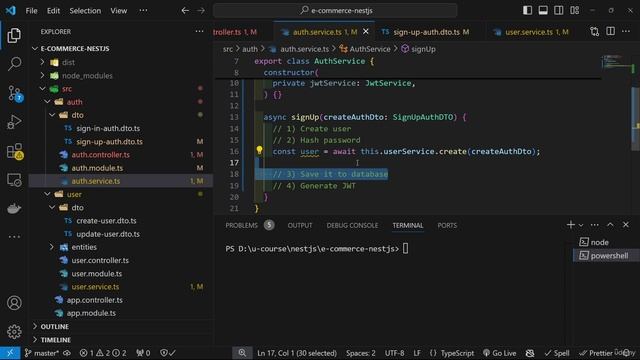Open Run and Debug view

pos(14,122)
